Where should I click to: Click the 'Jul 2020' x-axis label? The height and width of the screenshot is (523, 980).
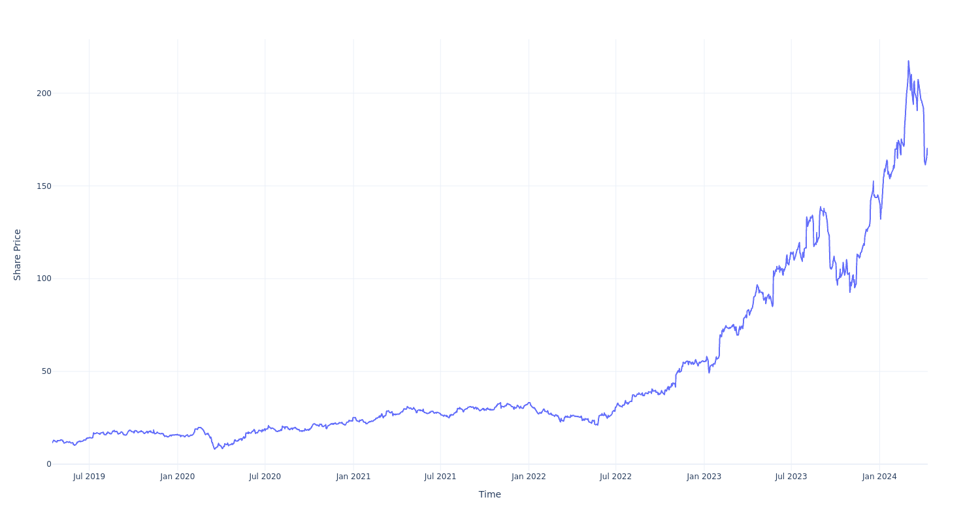[265, 477]
